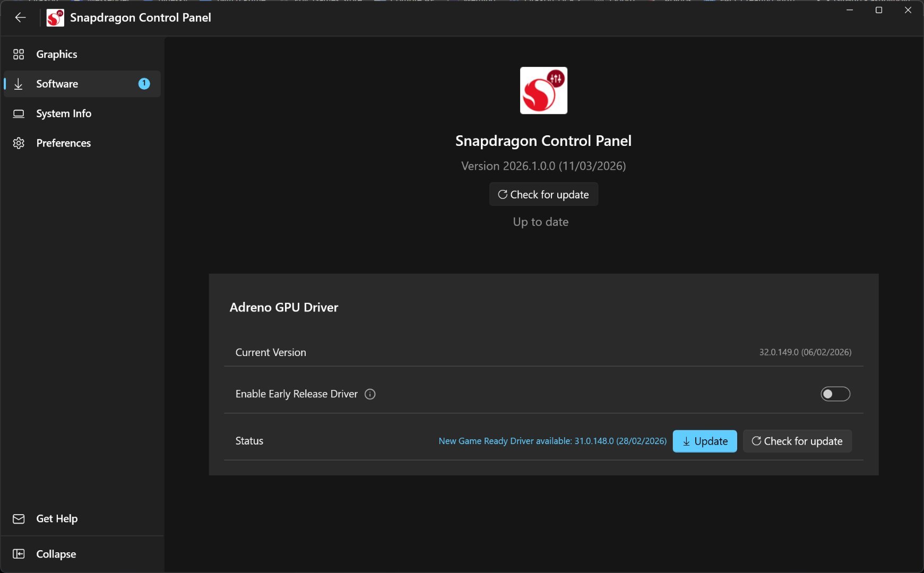This screenshot has width=924, height=573.
Task: Click the Software download arrow icon
Action: [19, 84]
